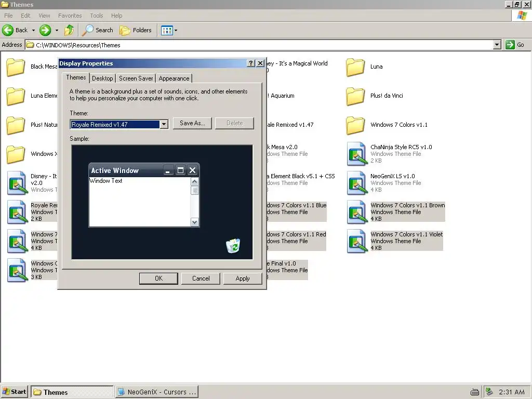
Task: Switch to the Screen Saver tab
Action: [x=136, y=78]
